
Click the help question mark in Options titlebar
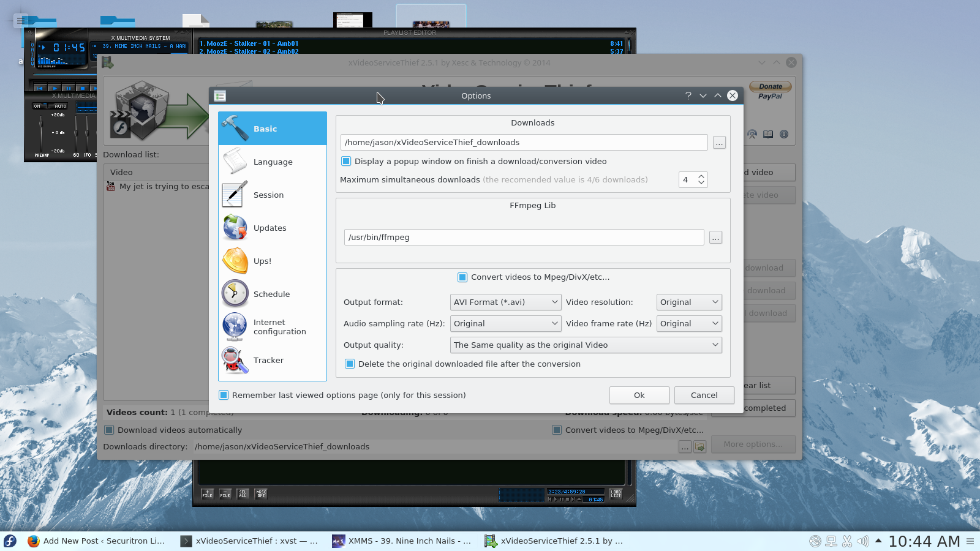(x=688, y=96)
